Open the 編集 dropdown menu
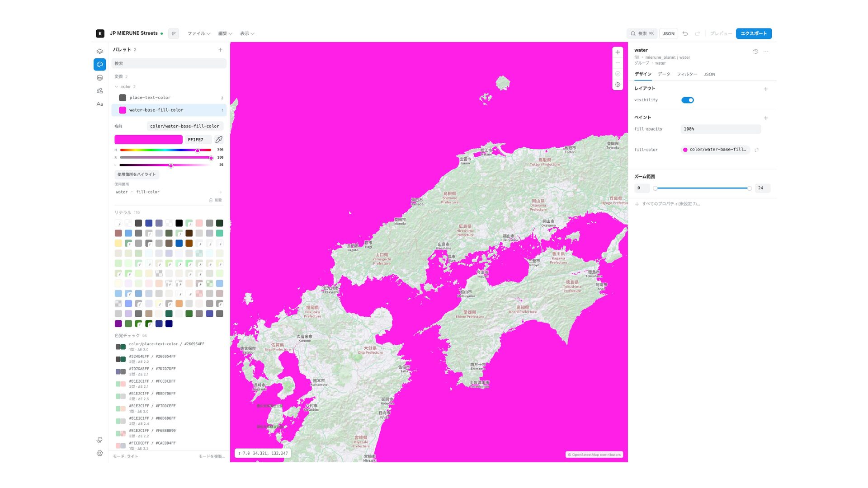The width and height of the screenshot is (868, 488). 225,33
